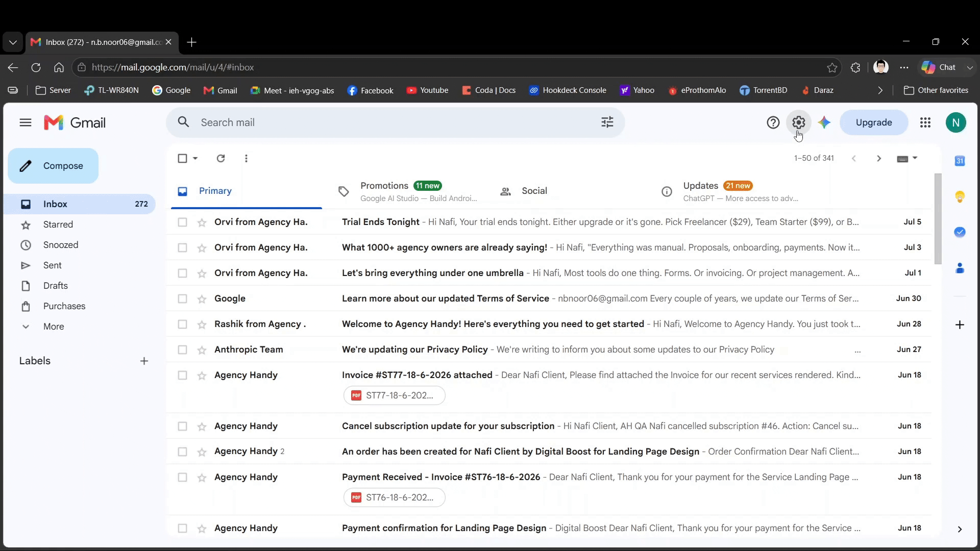Get add-ons with the plus icon
Image resolution: width=980 pixels, height=551 pixels.
tap(960, 324)
